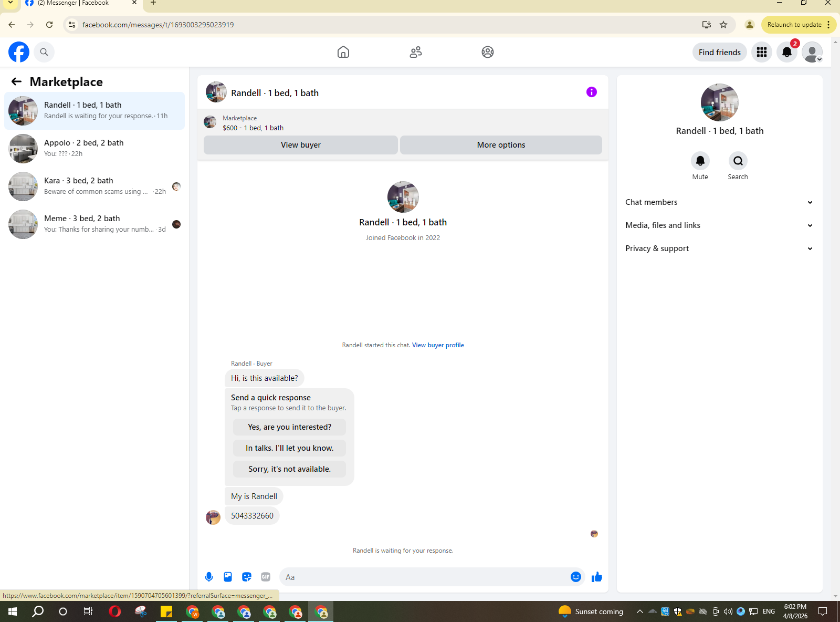Open View buyer profile link

(x=438, y=345)
